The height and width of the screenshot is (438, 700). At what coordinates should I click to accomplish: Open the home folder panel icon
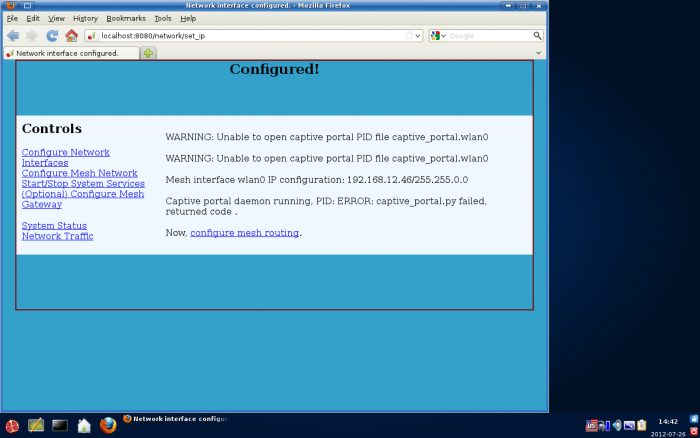(84, 425)
